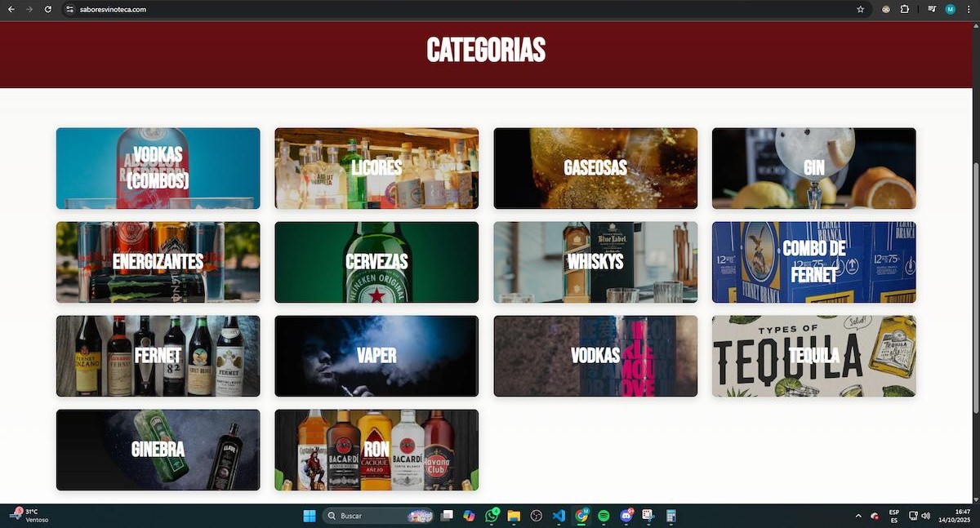Open the ESP language switcher in the tray
980x528 pixels.
pos(893,516)
